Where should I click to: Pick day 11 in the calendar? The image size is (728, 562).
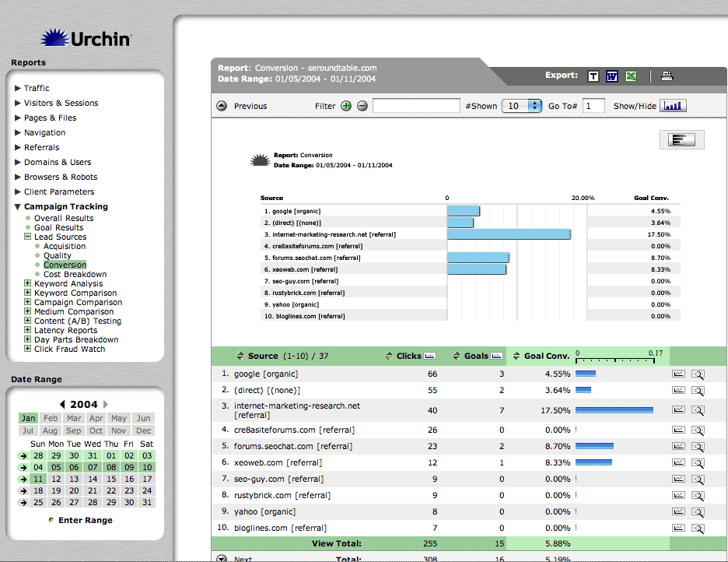pyautogui.click(x=39, y=479)
